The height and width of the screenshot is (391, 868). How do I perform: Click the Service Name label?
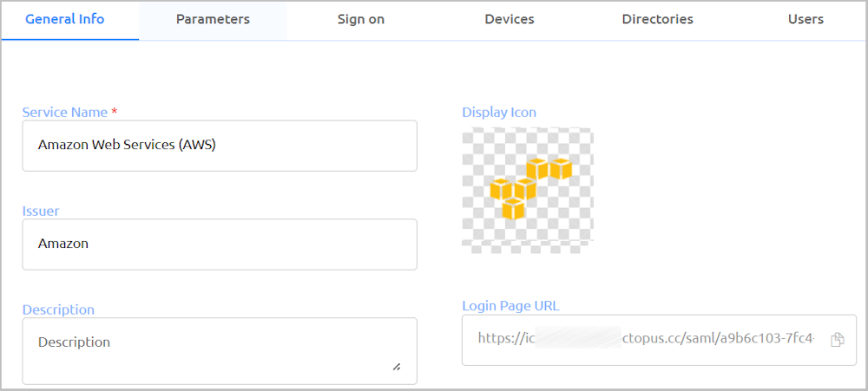[x=69, y=112]
